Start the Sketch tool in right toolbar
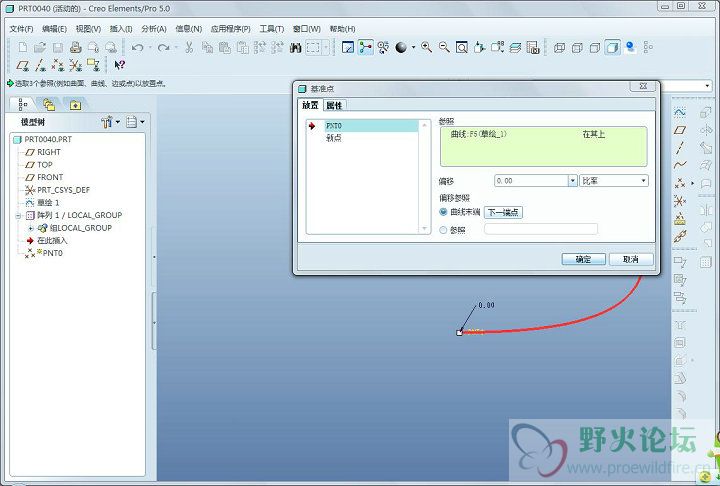The height and width of the screenshot is (486, 720). (680, 113)
